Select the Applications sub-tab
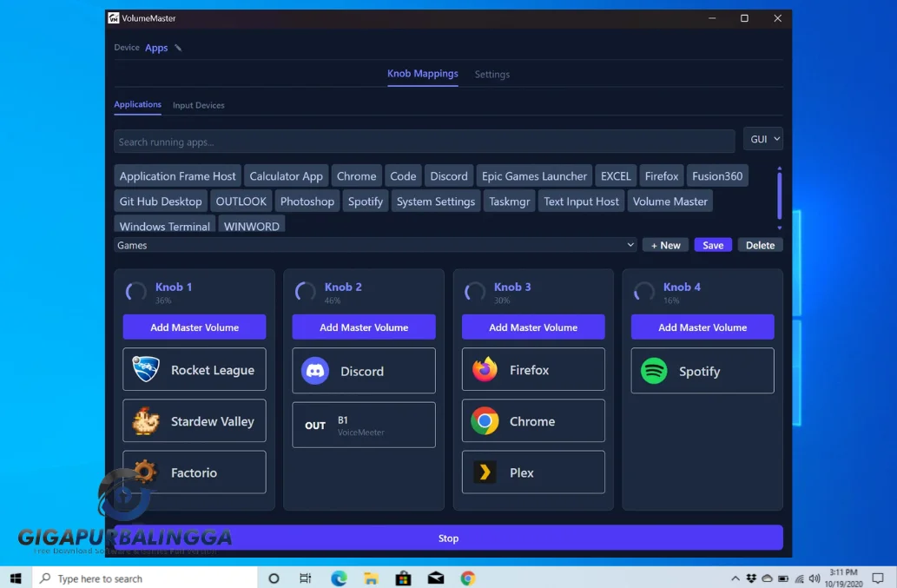The image size is (897, 588). [137, 104]
